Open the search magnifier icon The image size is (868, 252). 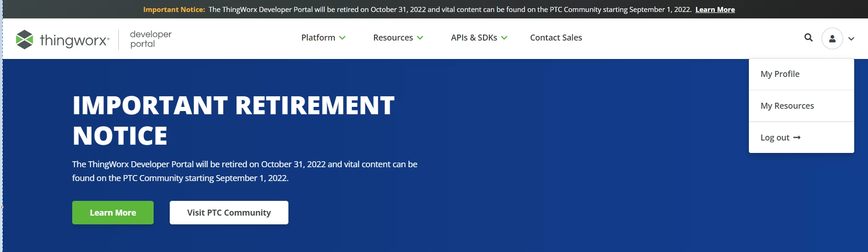(808, 38)
